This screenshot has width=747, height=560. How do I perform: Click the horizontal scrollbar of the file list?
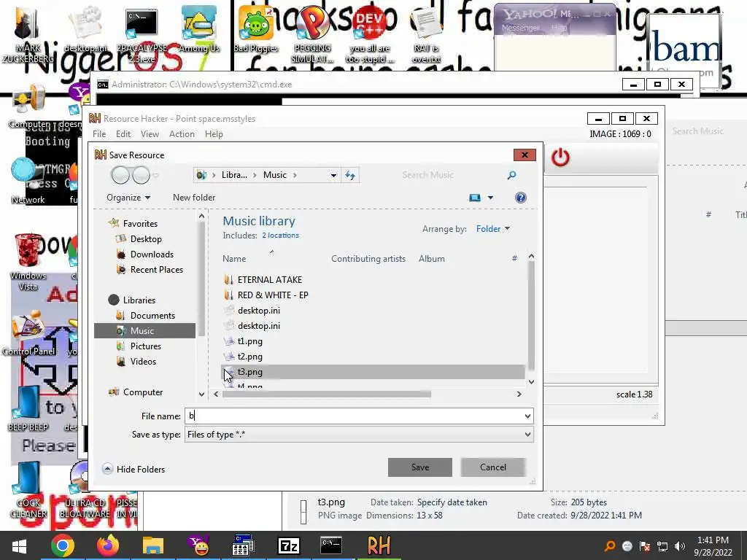[326, 394]
